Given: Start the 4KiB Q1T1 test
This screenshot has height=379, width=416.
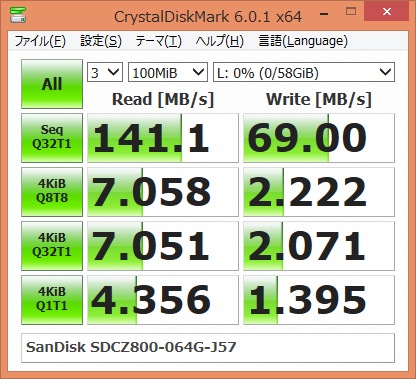Looking at the screenshot, I should [52, 300].
